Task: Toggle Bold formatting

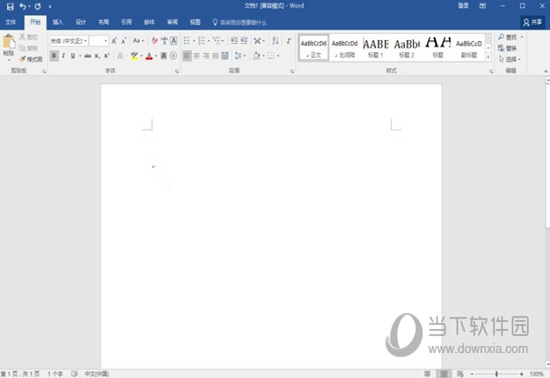Action: click(x=54, y=56)
